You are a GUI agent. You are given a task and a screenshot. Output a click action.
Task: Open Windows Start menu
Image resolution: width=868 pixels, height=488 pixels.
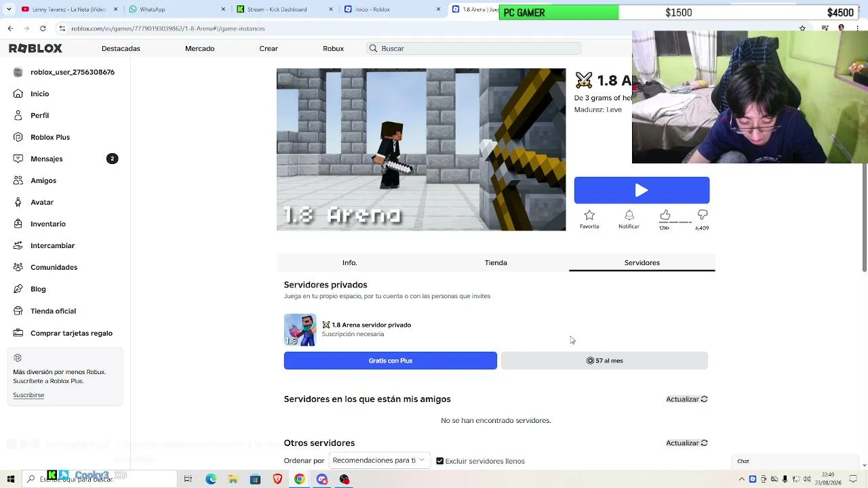[x=11, y=479]
